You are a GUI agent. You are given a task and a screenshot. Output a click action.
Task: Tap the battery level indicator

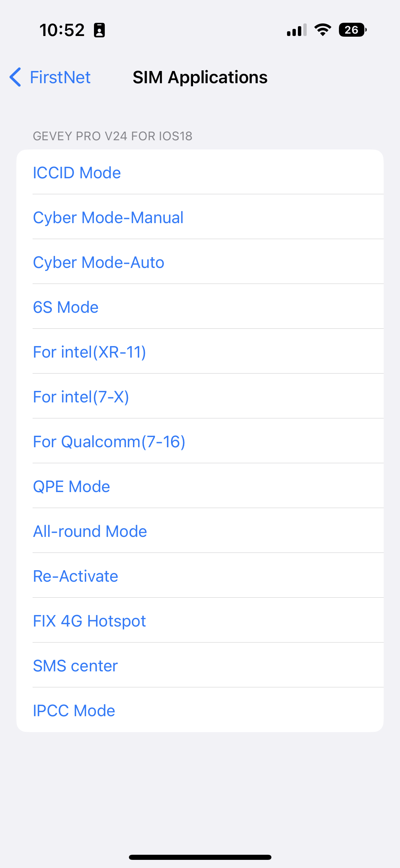(352, 30)
